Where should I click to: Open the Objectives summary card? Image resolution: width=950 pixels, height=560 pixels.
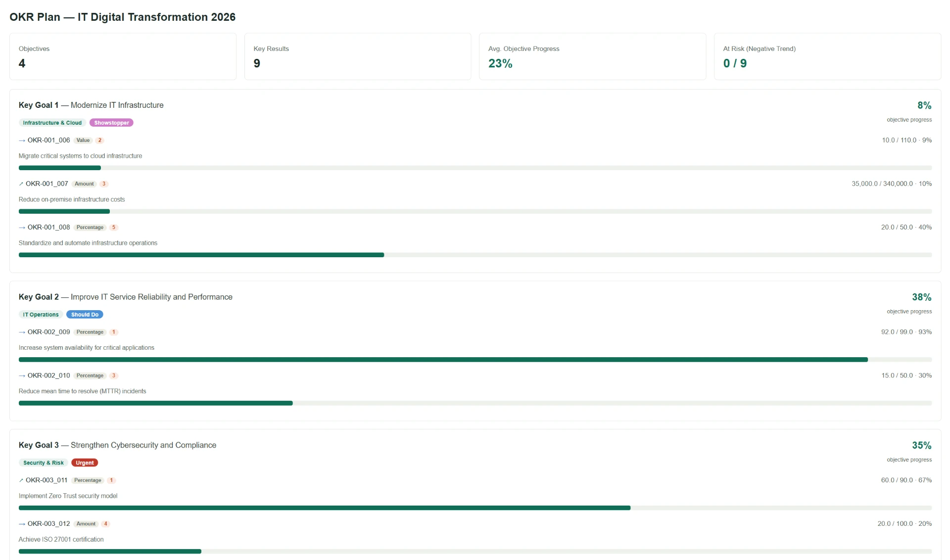tap(123, 56)
